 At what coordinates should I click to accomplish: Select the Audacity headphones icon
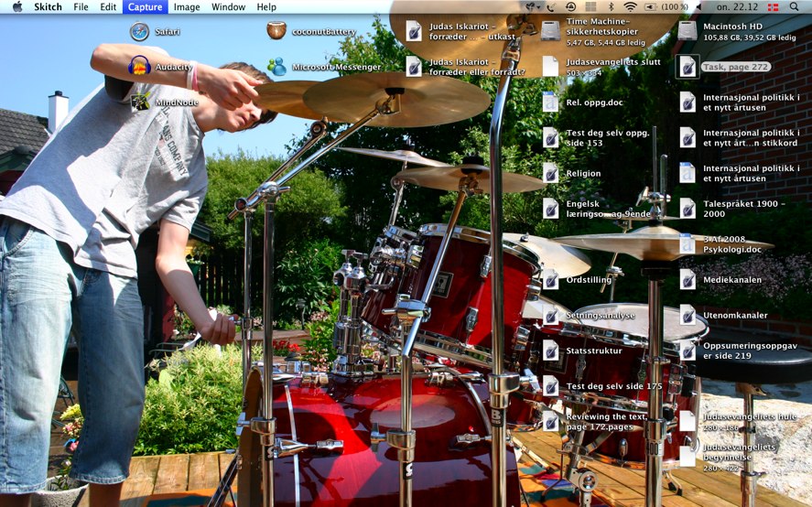pos(140,67)
